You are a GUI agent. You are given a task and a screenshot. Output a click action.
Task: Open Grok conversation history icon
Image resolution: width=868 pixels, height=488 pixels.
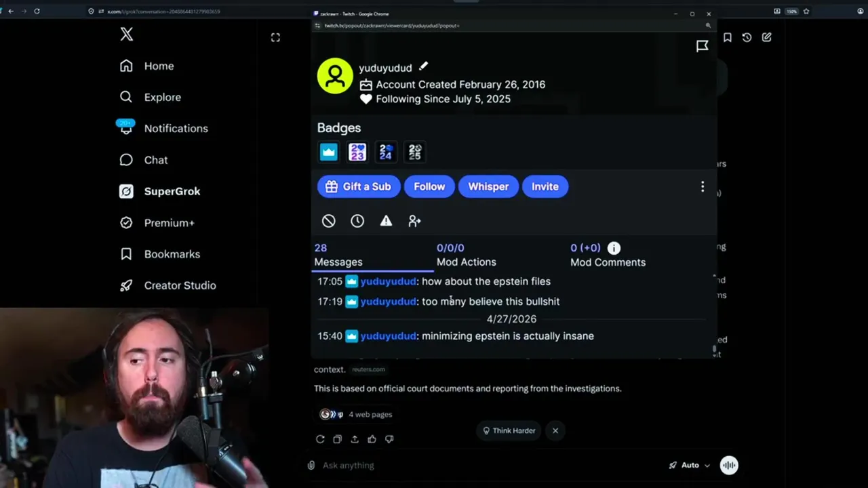coord(747,38)
